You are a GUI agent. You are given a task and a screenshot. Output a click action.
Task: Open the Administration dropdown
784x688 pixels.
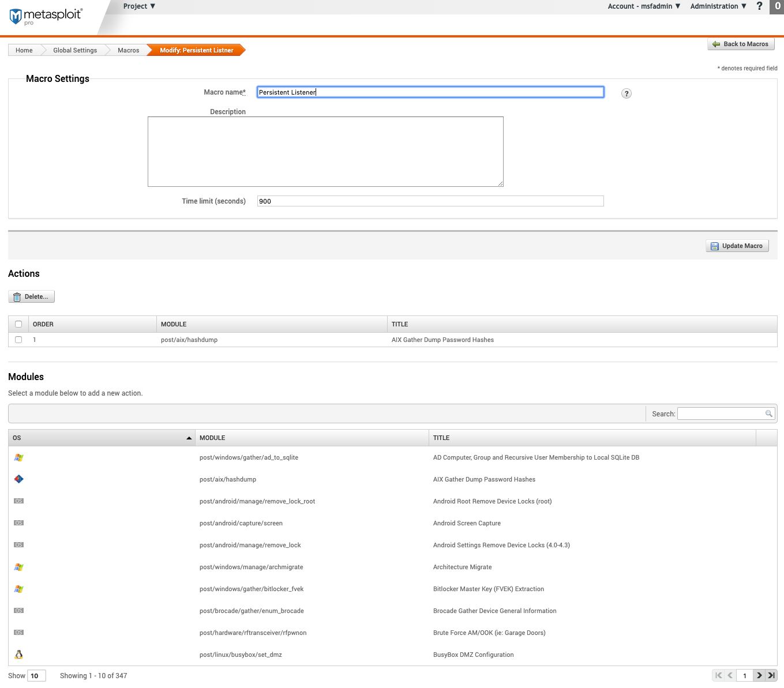point(718,6)
